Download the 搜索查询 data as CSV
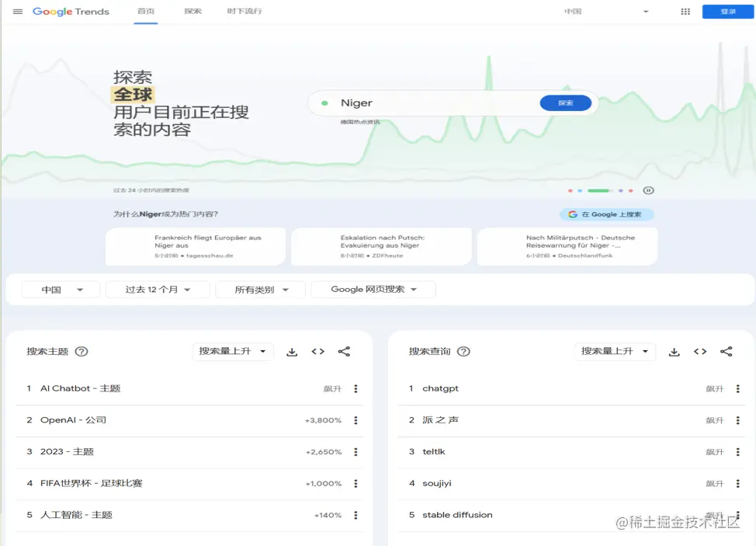This screenshot has height=546, width=756. point(674,352)
